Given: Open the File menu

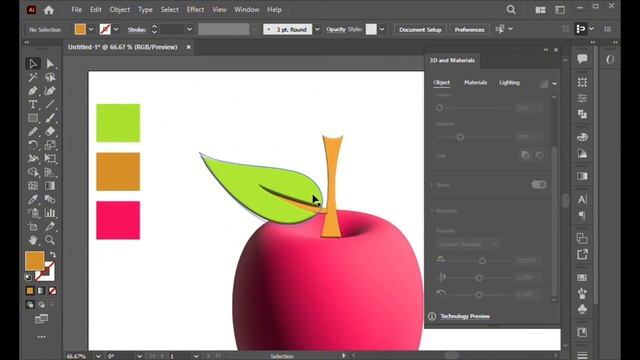Looking at the screenshot, I should [77, 9].
